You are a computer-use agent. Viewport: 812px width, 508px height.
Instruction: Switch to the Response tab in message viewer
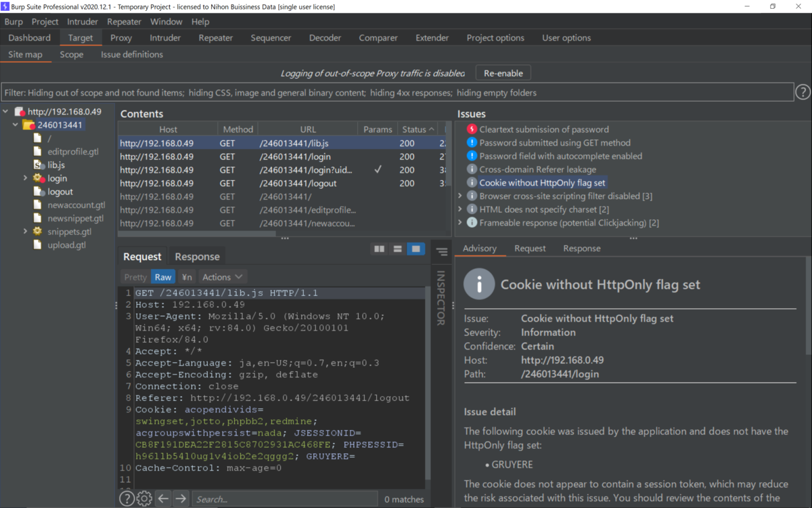[x=197, y=257]
